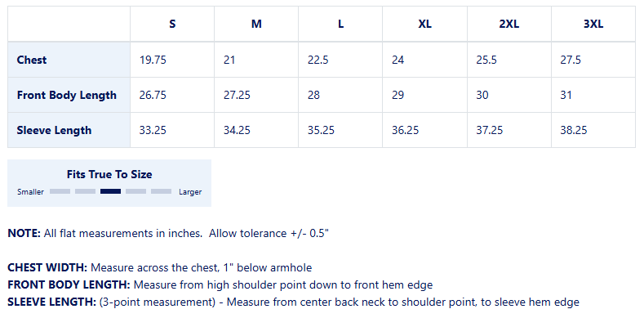This screenshot has width=644, height=318.
Task: Select the 2XL size header
Action: [x=509, y=24]
